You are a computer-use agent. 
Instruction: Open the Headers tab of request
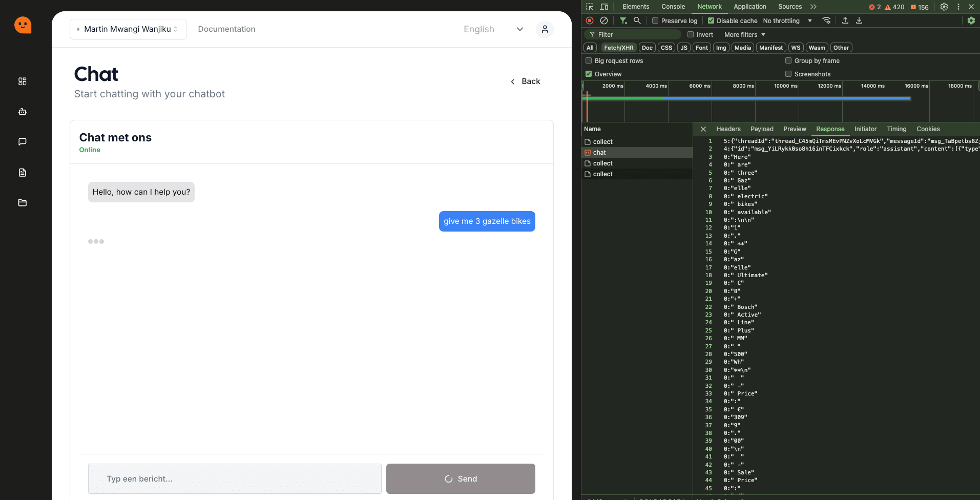(x=728, y=129)
